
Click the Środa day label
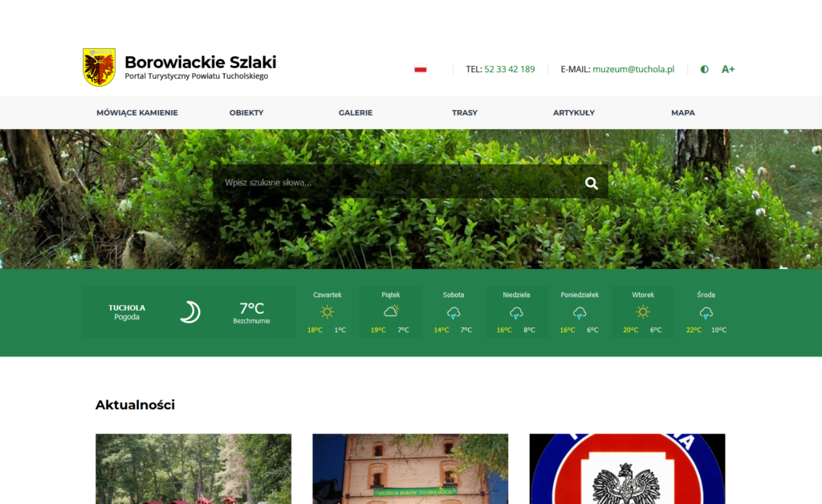(706, 295)
